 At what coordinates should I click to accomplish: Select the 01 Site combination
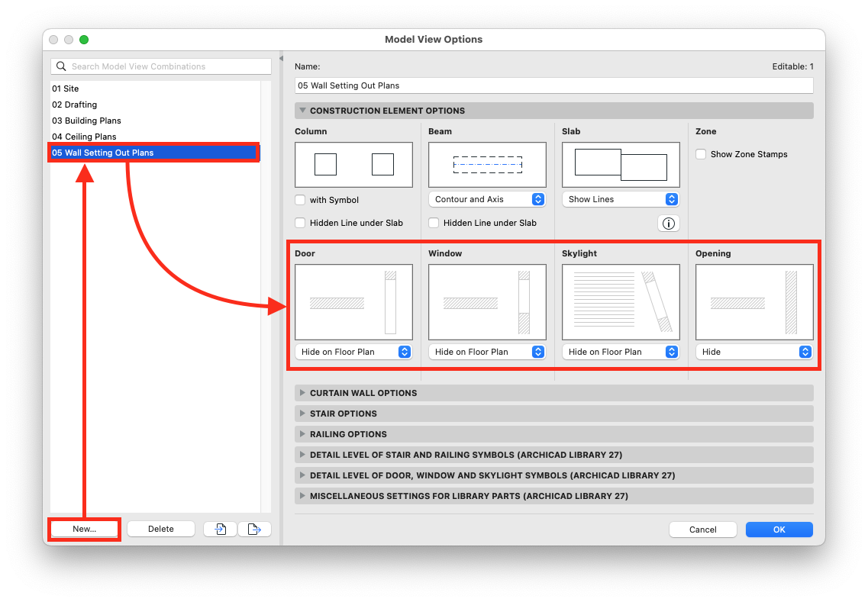tap(155, 89)
